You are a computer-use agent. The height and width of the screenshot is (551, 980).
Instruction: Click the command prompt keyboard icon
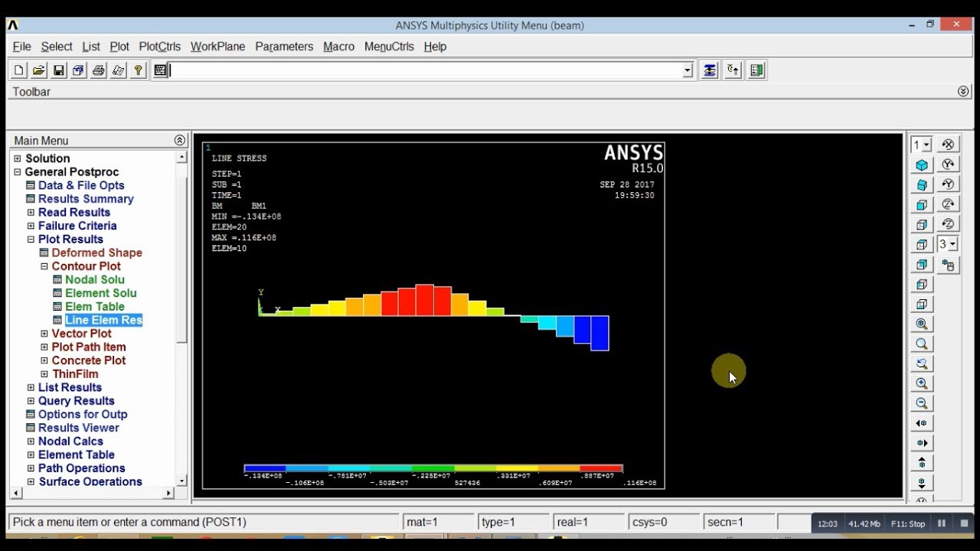(x=160, y=70)
